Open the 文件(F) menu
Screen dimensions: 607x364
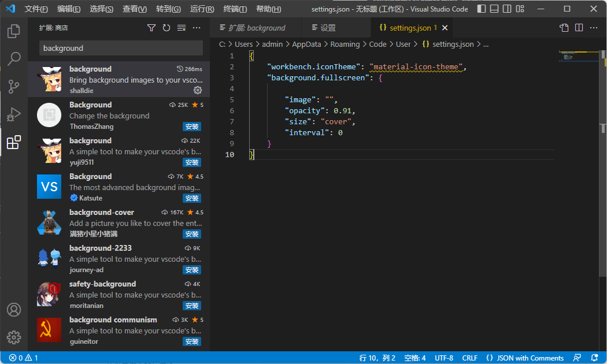pyautogui.click(x=36, y=9)
